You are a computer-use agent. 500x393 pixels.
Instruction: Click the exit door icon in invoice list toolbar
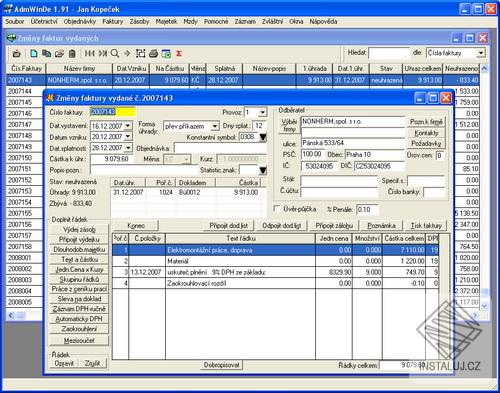point(17,53)
